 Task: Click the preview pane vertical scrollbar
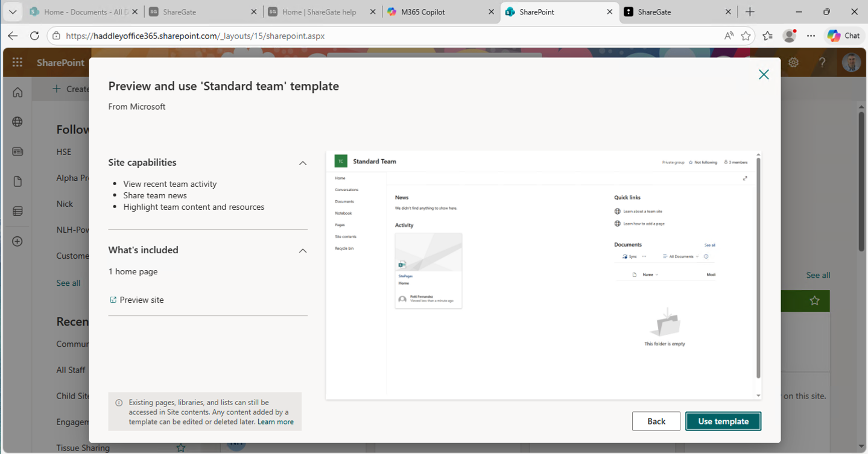click(758, 268)
